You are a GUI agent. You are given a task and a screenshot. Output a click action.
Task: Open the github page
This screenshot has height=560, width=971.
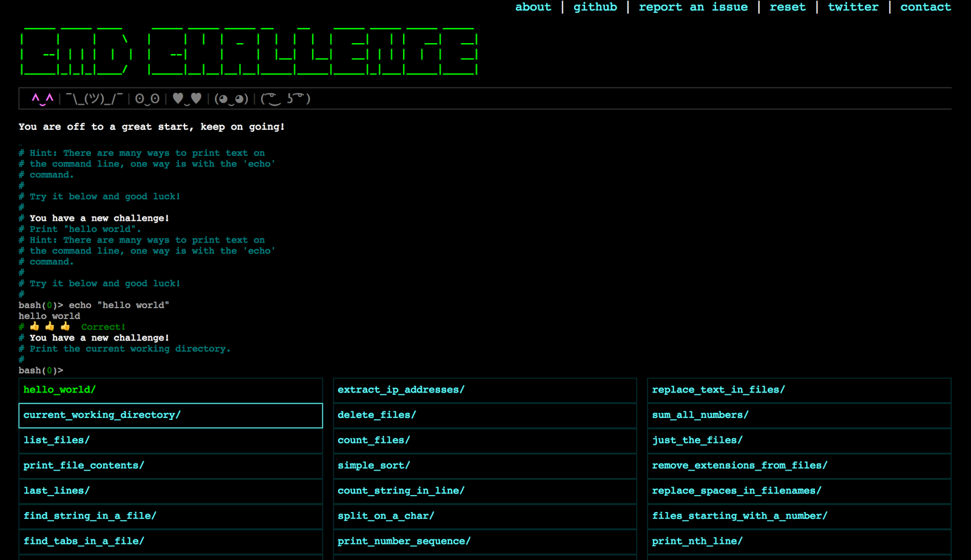[x=594, y=7]
